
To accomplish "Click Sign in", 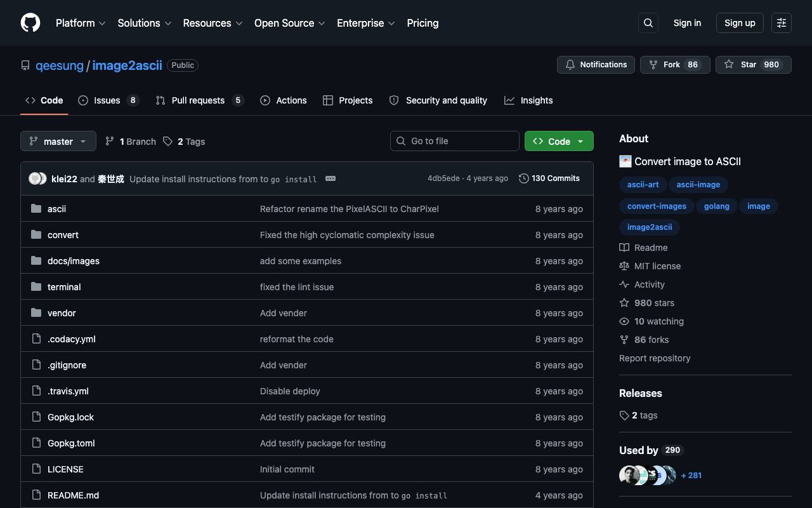I will click(x=687, y=23).
